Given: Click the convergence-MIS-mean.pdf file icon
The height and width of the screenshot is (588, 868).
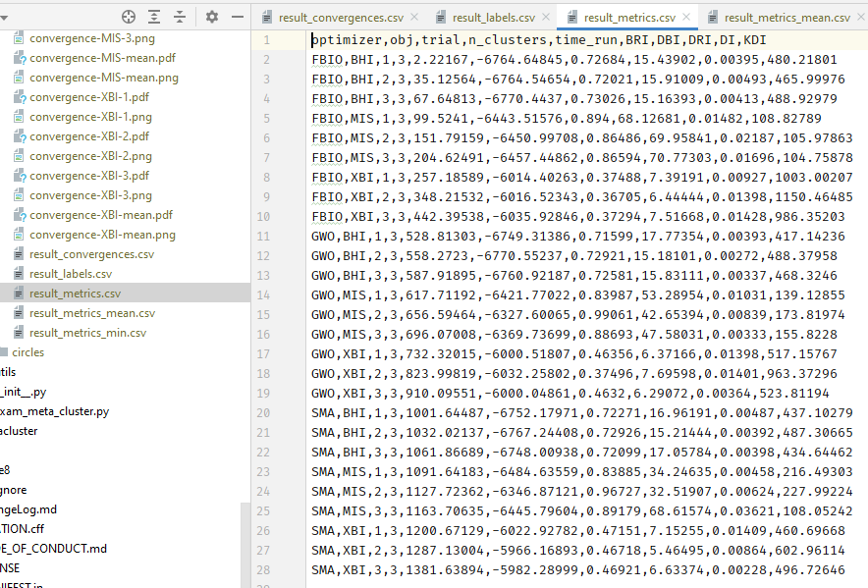Looking at the screenshot, I should point(19,58).
